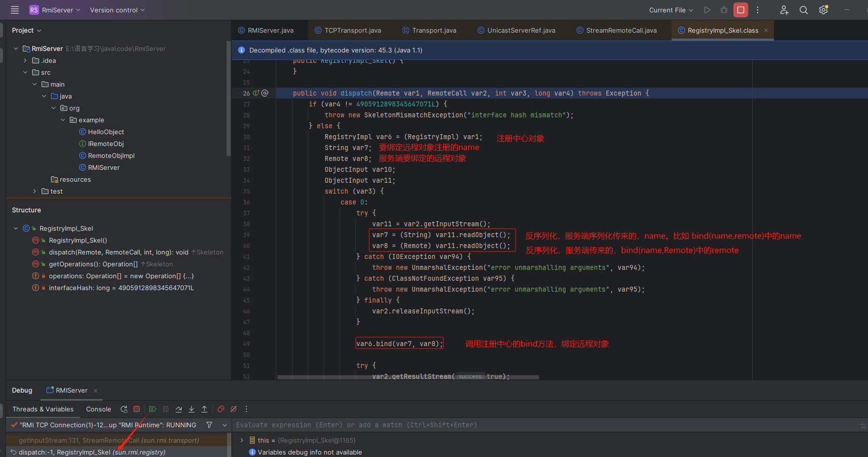
Task: Expand the 'this' variable node
Action: (241, 440)
